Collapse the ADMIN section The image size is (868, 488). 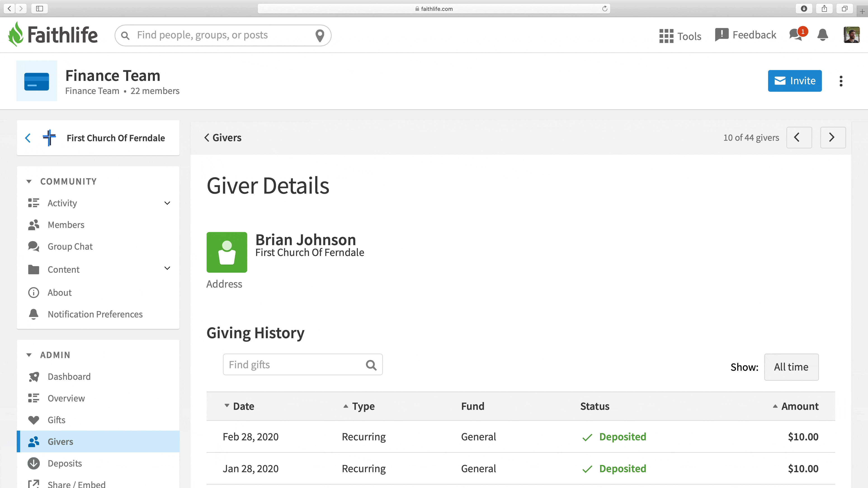[x=29, y=355]
